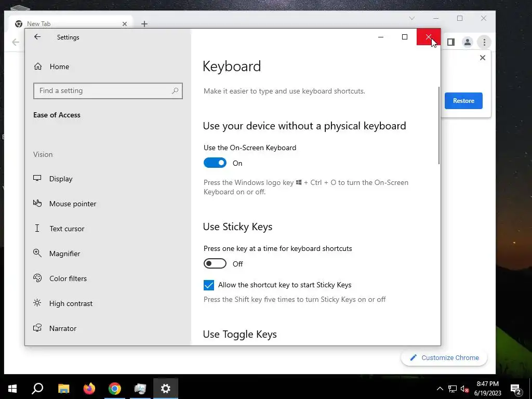Click Chrome back navigation arrow

coord(16,42)
